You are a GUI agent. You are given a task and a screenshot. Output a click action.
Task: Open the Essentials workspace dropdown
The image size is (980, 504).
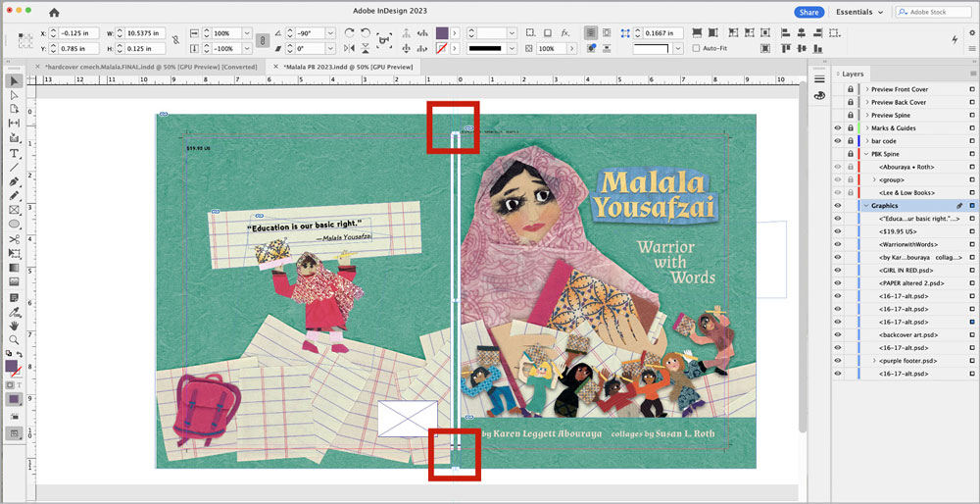pos(860,12)
